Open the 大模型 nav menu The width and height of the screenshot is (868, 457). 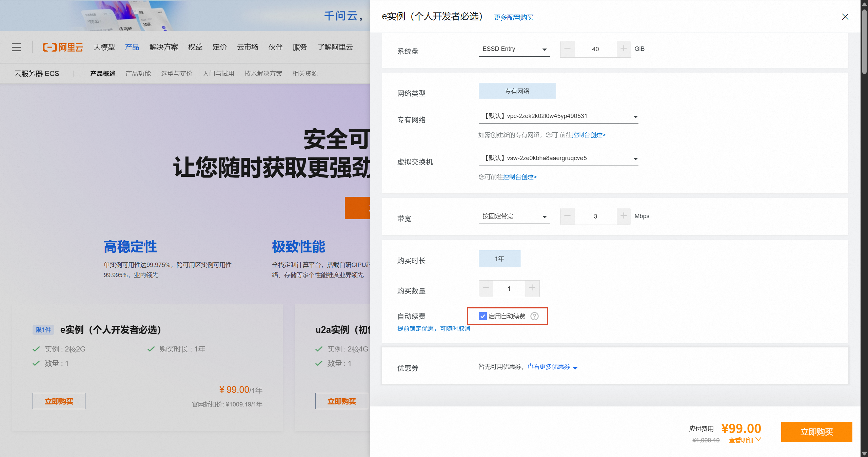click(x=104, y=47)
